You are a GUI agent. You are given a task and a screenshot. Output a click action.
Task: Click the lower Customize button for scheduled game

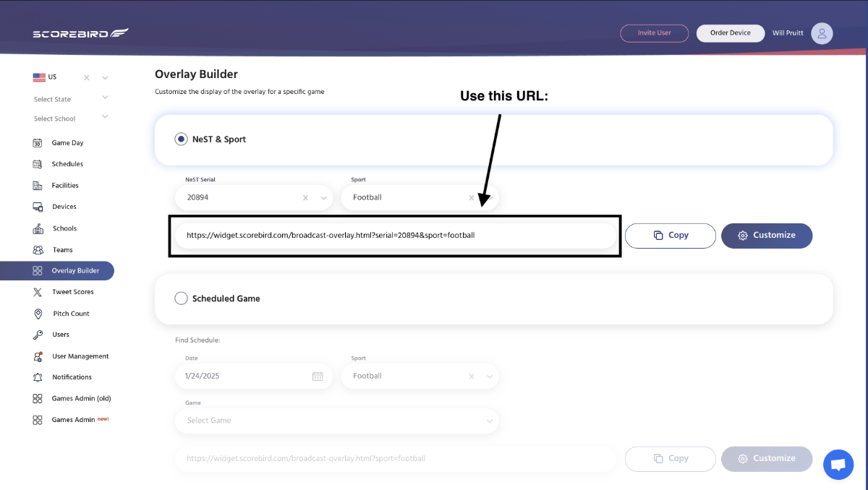pos(767,458)
